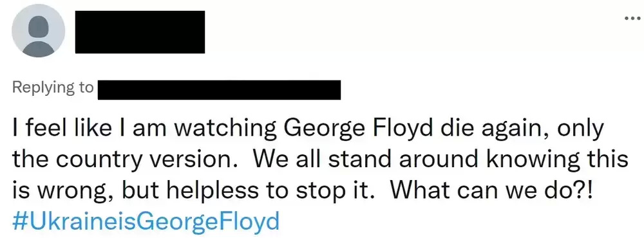This screenshot has height=238, width=644.
Task: Click the default gray profile avatar
Action: pyautogui.click(x=38, y=31)
